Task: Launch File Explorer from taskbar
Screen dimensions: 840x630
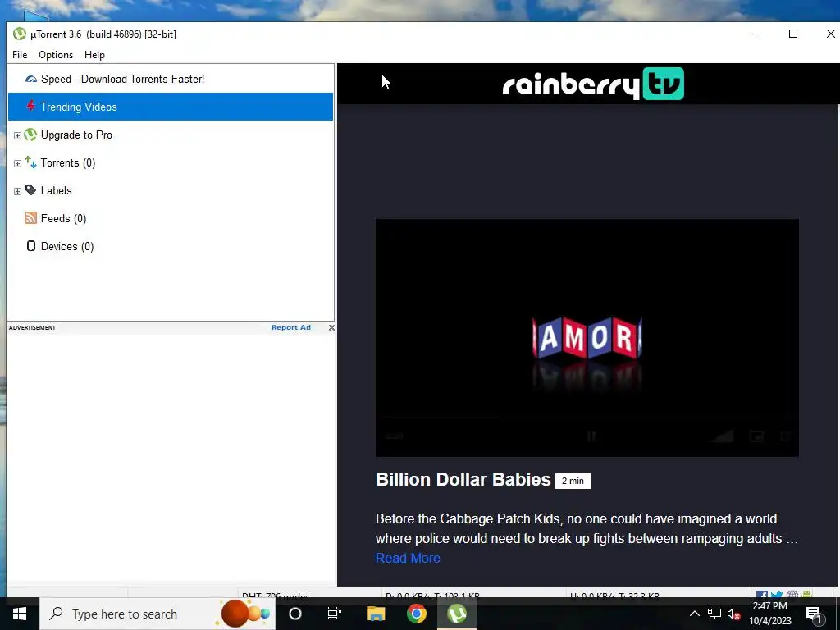Action: coord(376,614)
